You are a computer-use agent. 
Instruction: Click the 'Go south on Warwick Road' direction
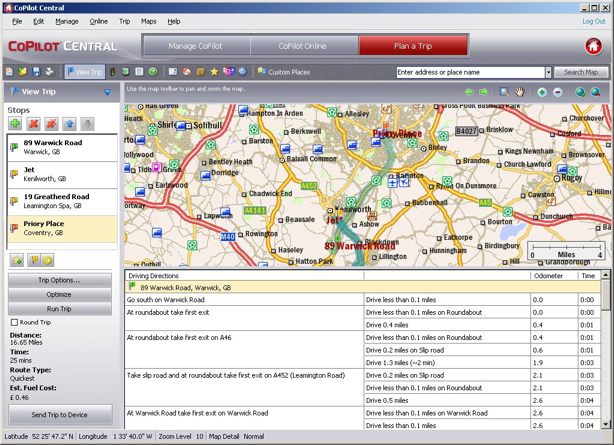[x=244, y=300]
